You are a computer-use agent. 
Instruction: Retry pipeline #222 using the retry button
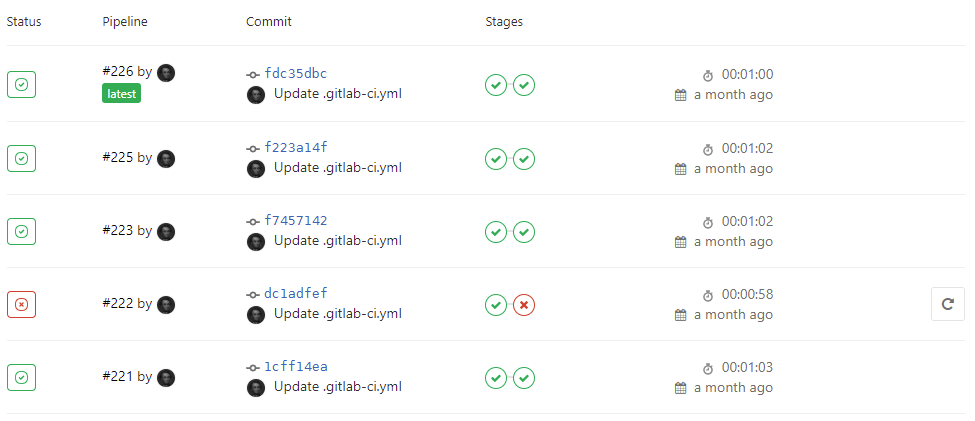[x=948, y=304]
